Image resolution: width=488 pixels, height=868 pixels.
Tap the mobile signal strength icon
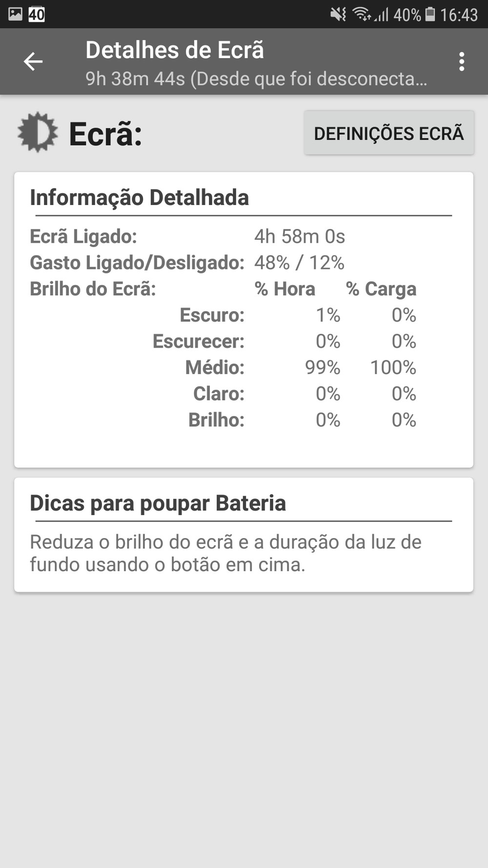(382, 15)
